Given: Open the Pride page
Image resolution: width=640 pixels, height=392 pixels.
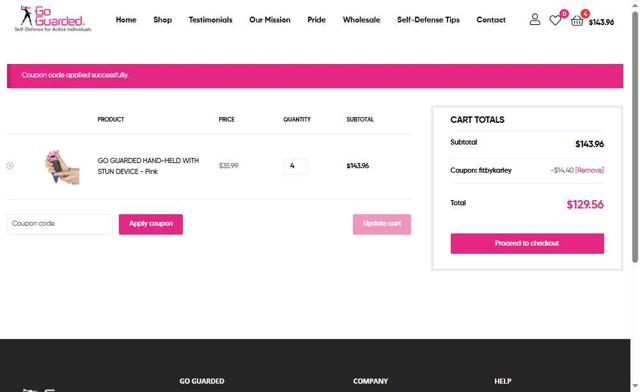Looking at the screenshot, I should tap(316, 20).
